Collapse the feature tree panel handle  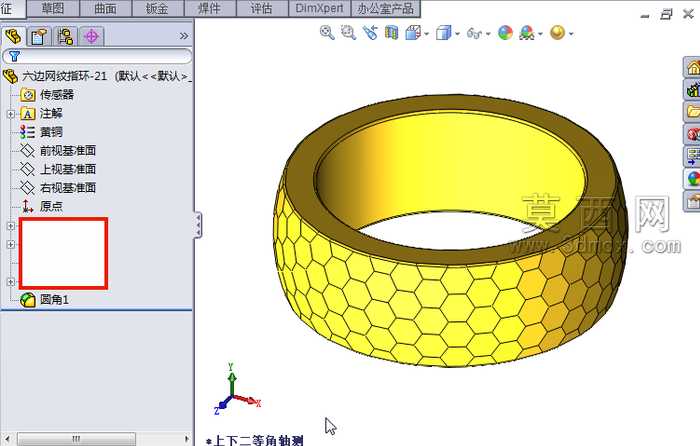pyautogui.click(x=198, y=225)
